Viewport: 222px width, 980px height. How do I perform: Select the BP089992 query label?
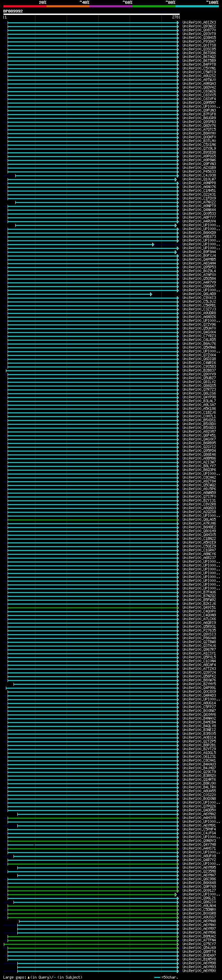[x=13, y=11]
